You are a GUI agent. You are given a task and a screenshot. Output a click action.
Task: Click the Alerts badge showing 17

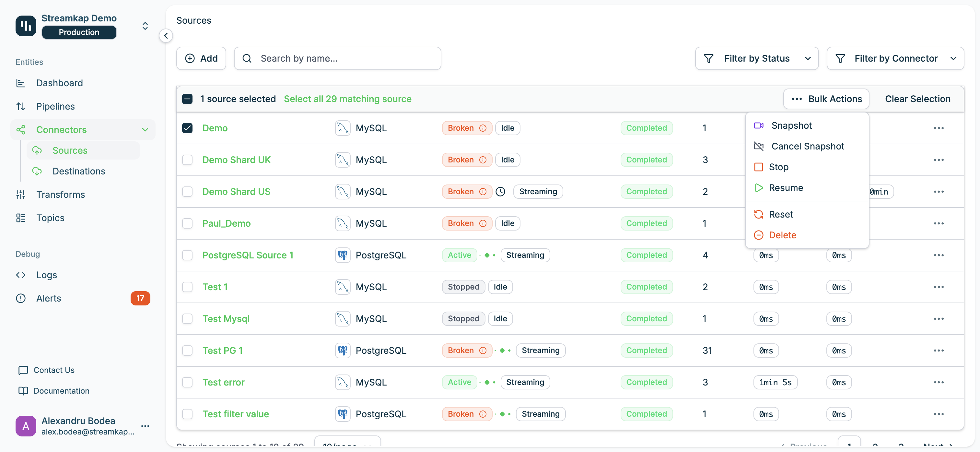(140, 298)
